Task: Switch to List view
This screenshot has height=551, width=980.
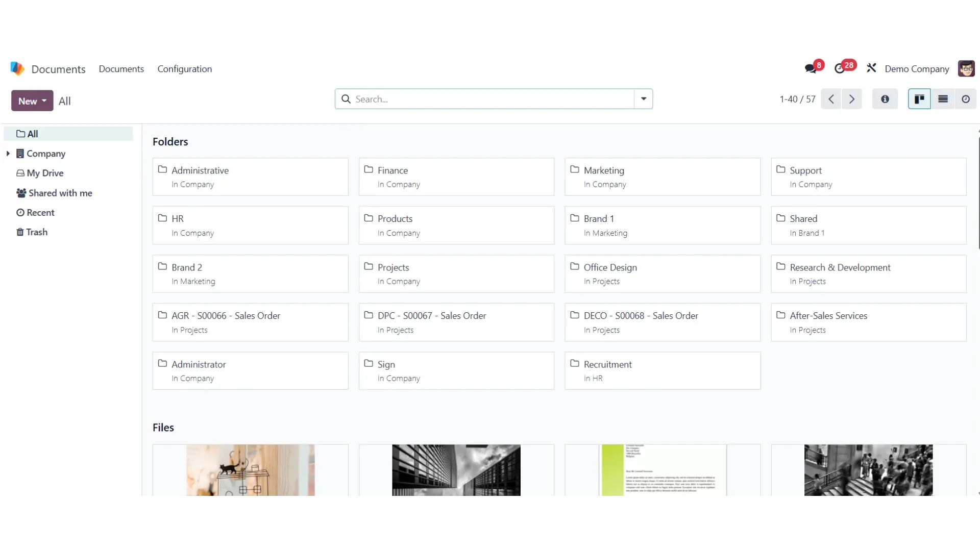Action: click(943, 99)
